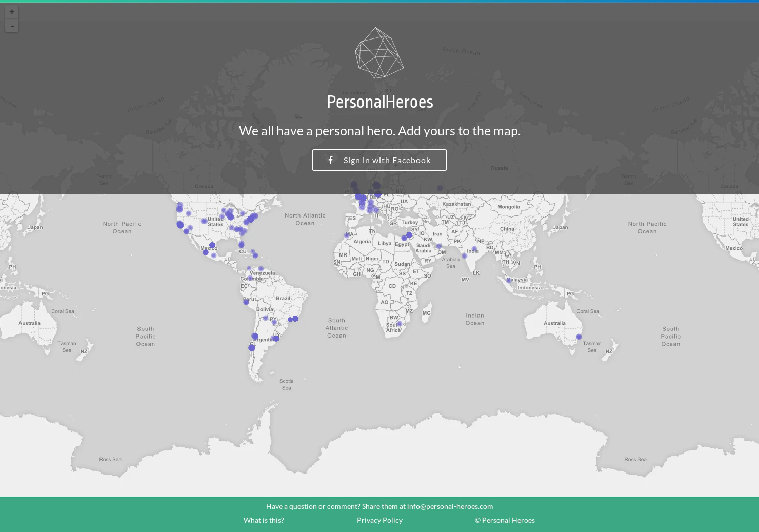Click the 'Bolivia' country label on map
This screenshot has height=532, width=759.
[x=265, y=309]
